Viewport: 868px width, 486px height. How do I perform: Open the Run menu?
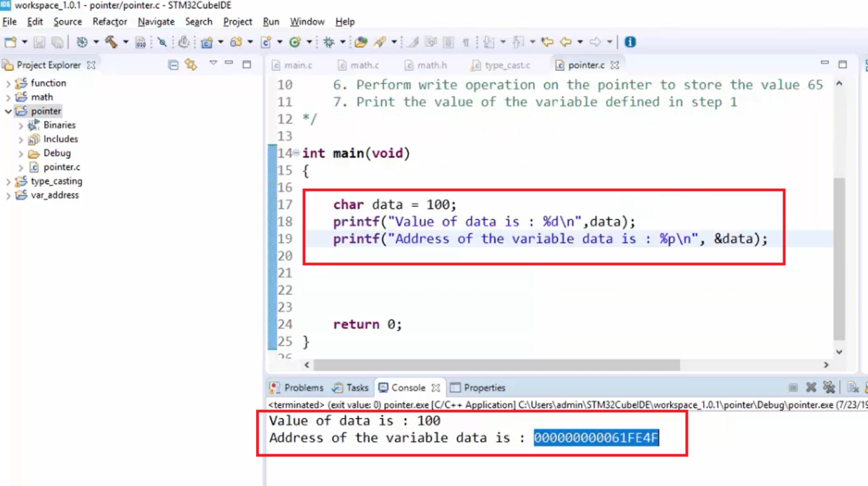271,22
